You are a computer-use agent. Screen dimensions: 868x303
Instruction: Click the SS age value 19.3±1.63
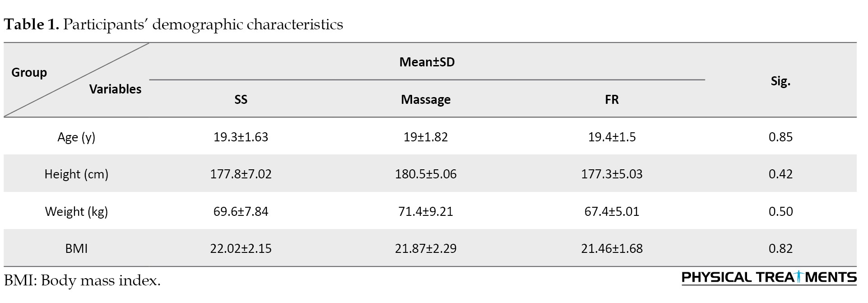tap(241, 137)
